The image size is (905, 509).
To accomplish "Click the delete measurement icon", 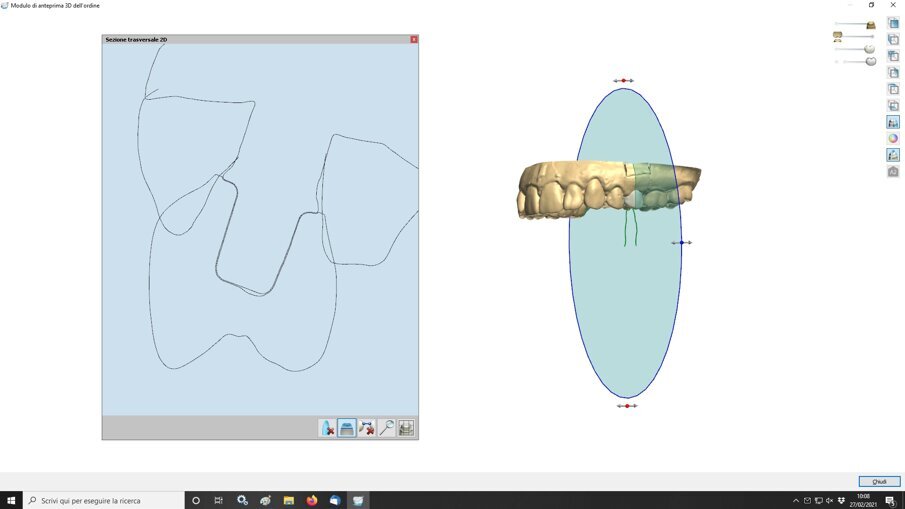I will [367, 428].
